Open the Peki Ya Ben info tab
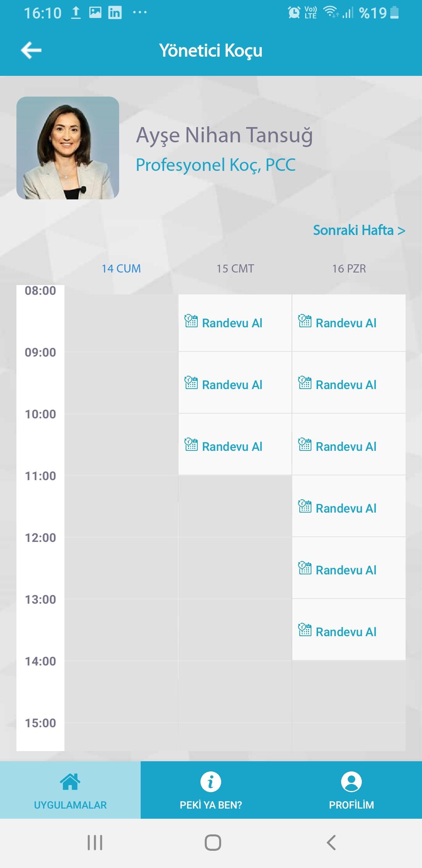422x868 pixels. click(211, 790)
